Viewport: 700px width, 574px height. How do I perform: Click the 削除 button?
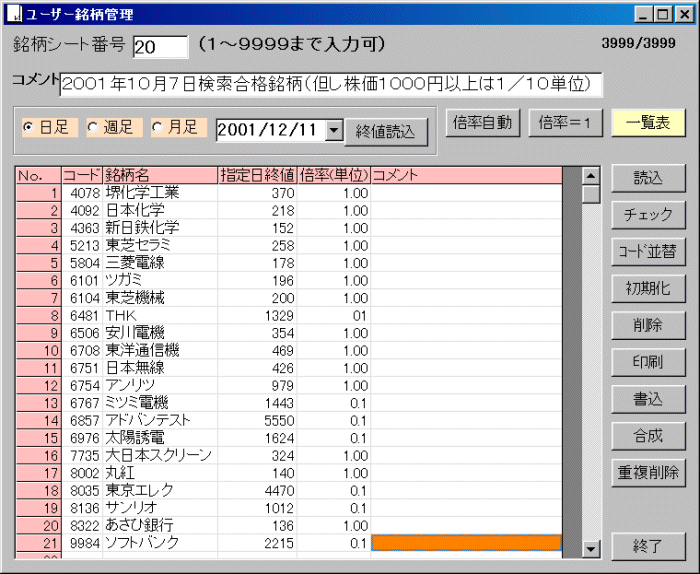point(648,325)
